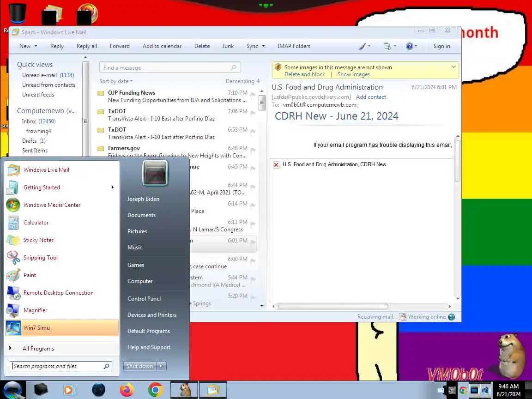Click the hamster program taskbar button
This screenshot has width=532, height=399.
[184, 390]
